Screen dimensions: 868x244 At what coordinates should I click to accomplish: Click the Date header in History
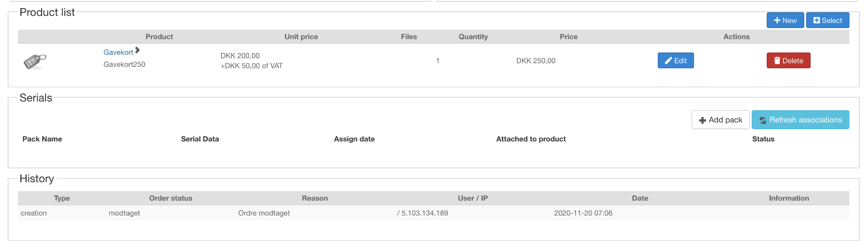[x=640, y=198]
